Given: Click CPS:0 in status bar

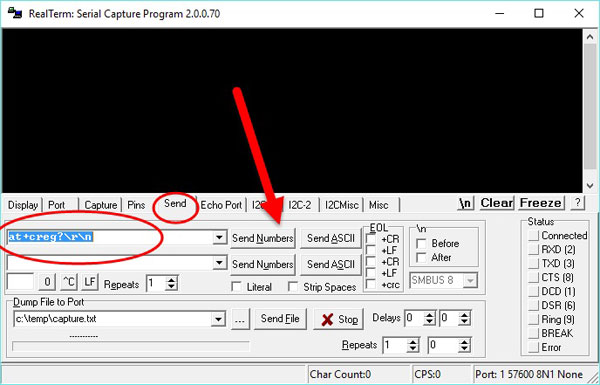Looking at the screenshot, I should click(x=427, y=374).
